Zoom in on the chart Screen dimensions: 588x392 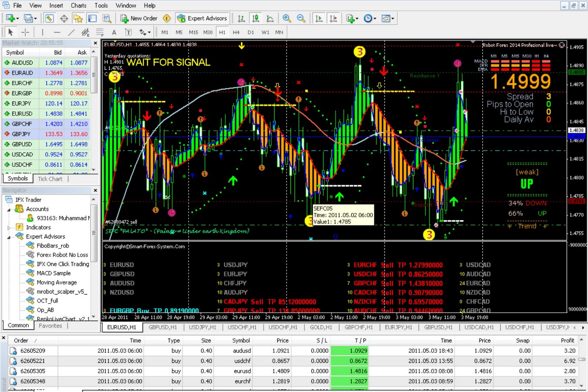pyautogui.click(x=287, y=18)
